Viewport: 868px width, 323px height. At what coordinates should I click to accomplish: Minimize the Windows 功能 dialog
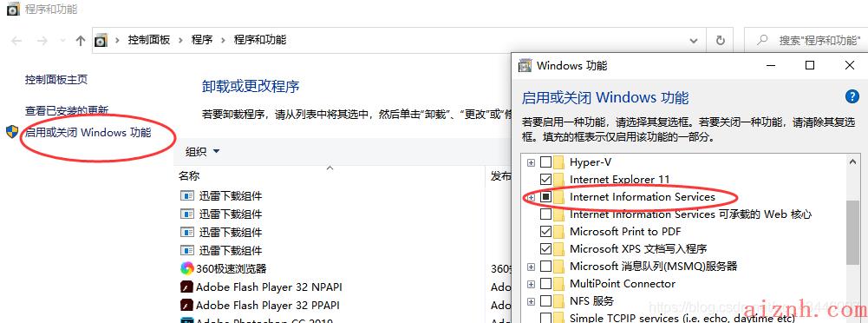tap(771, 65)
